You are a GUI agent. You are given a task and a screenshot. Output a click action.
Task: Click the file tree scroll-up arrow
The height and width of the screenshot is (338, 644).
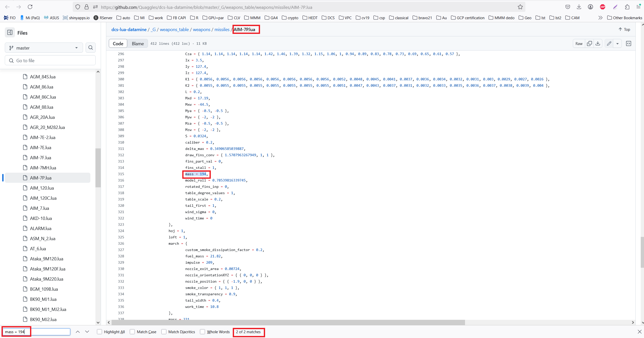[x=98, y=72]
